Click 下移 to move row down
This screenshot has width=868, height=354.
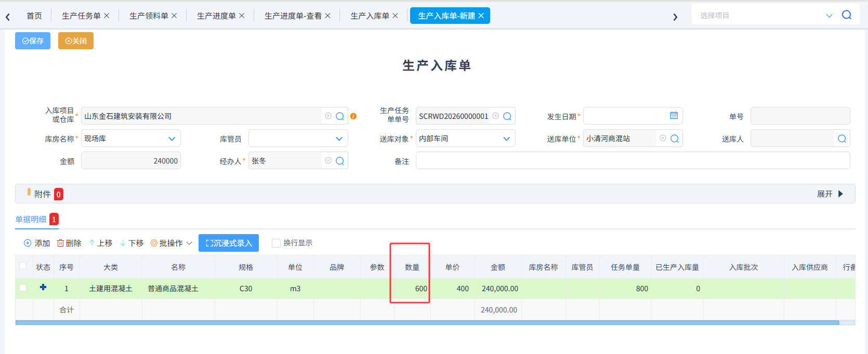[131, 243]
